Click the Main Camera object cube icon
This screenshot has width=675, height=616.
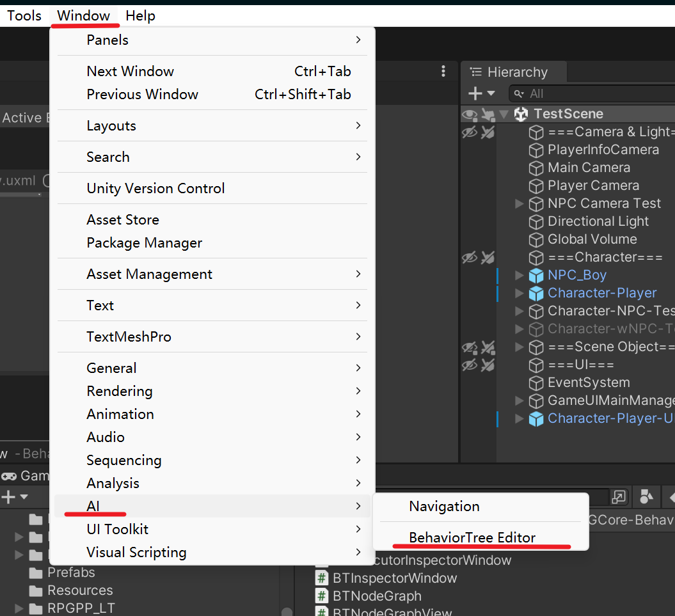point(536,168)
